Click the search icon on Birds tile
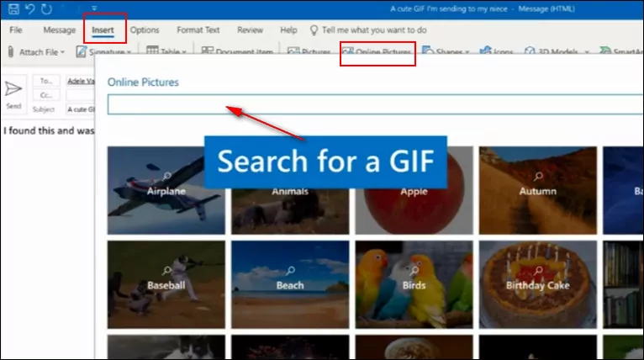Viewport: 644px width, 360px height. [414, 270]
